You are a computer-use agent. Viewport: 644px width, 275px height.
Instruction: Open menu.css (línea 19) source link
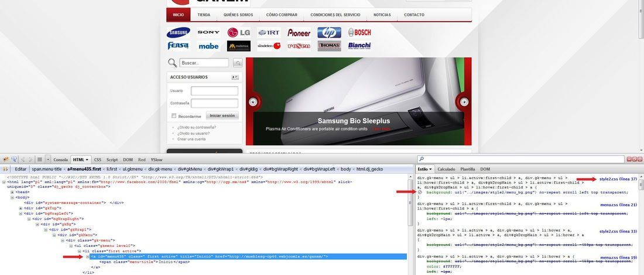point(619,257)
